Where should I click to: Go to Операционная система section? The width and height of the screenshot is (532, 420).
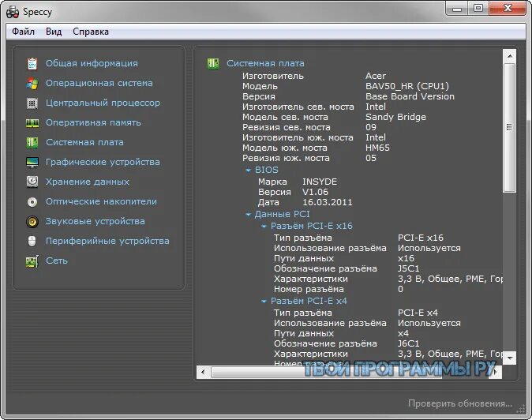pos(99,83)
